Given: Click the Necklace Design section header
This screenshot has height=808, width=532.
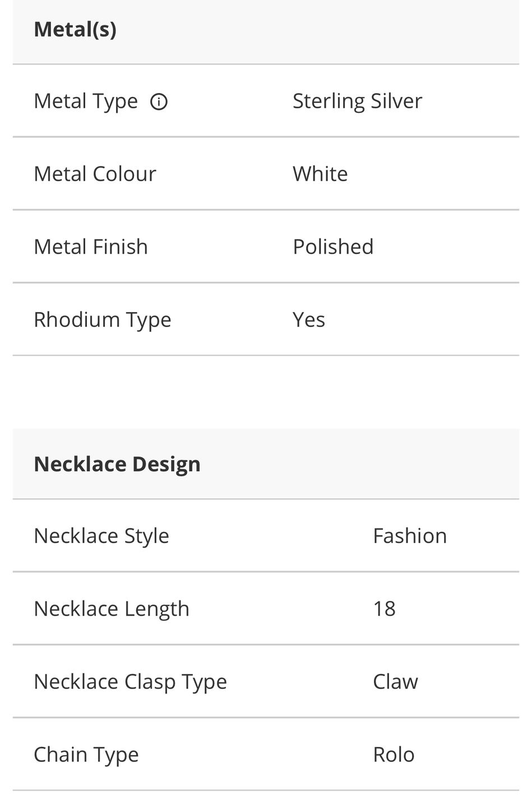Looking at the screenshot, I should 117,464.
